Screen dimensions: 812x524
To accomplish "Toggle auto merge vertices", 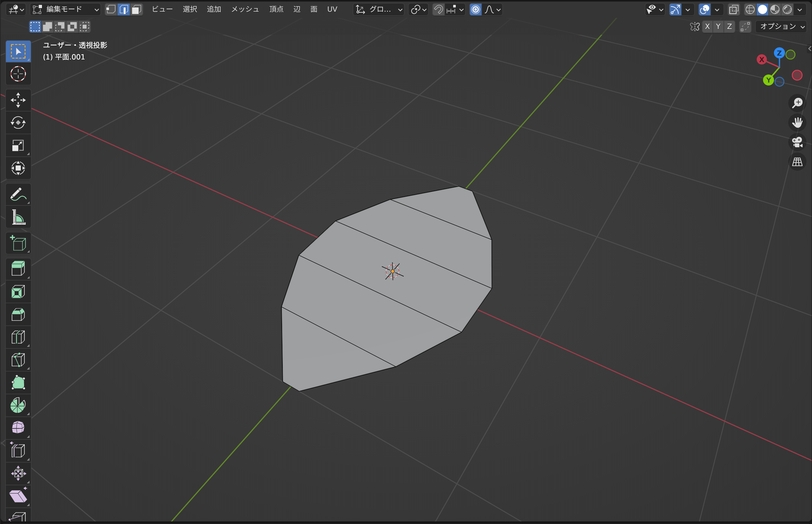I will click(x=745, y=27).
